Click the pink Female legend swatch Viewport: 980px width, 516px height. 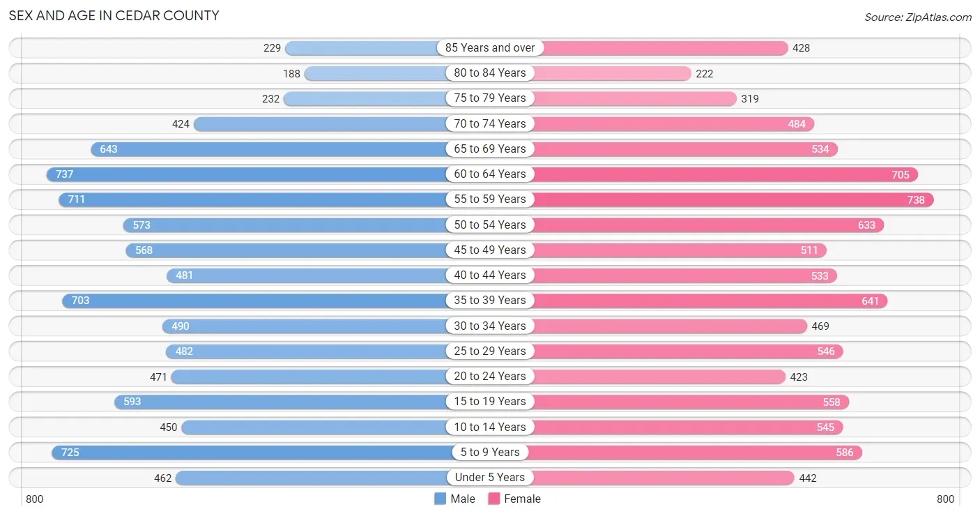(x=494, y=499)
